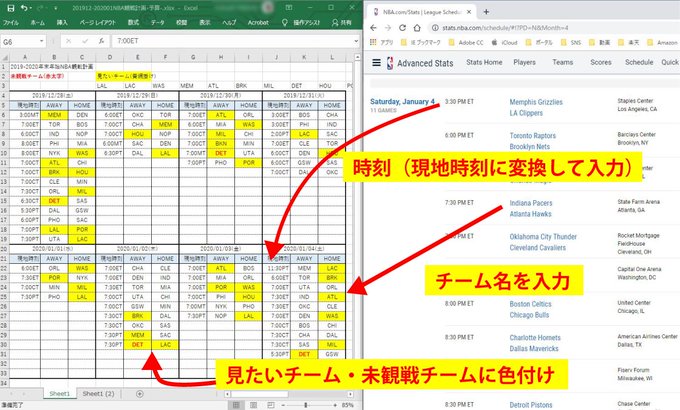Switch to Sheet1 tab
680x410 pixels.
[x=59, y=394]
